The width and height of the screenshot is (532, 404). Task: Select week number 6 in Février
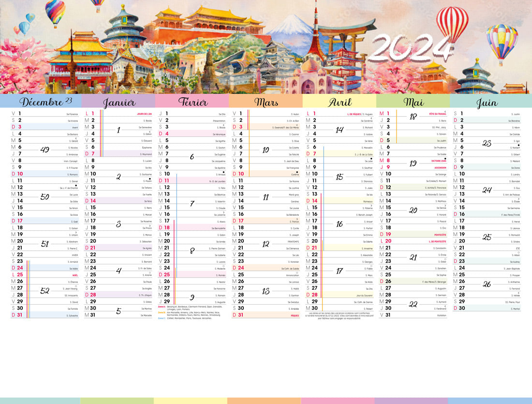[192, 156]
